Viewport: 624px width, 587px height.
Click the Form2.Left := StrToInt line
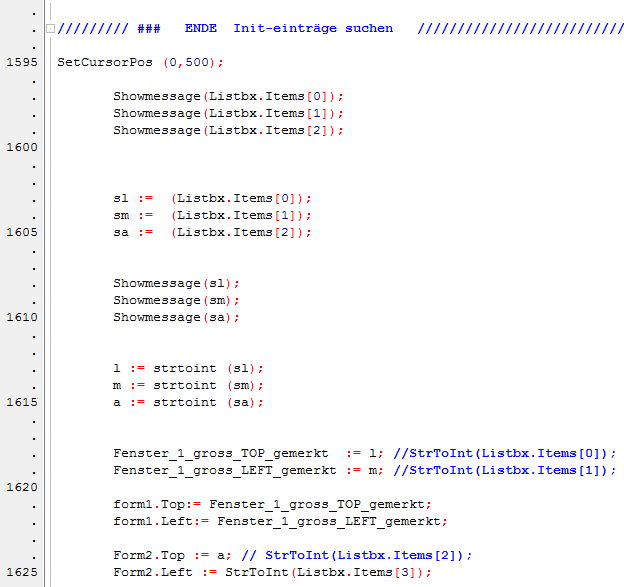pyautogui.click(x=272, y=572)
